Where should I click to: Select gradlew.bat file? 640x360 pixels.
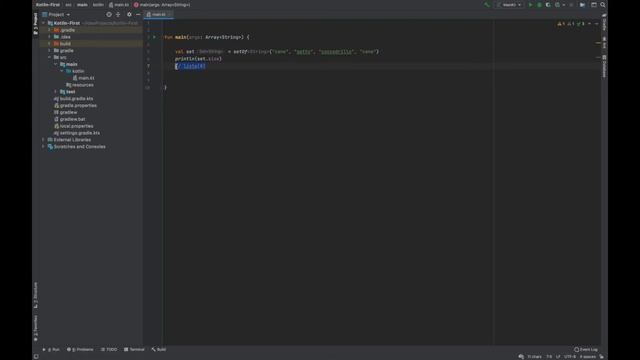[x=69, y=119]
